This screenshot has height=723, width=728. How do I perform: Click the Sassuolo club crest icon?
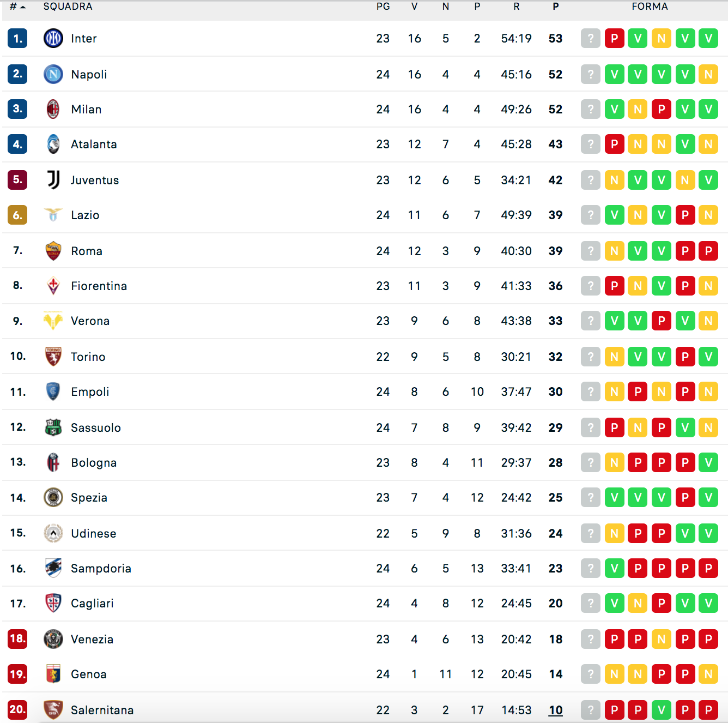pyautogui.click(x=53, y=427)
